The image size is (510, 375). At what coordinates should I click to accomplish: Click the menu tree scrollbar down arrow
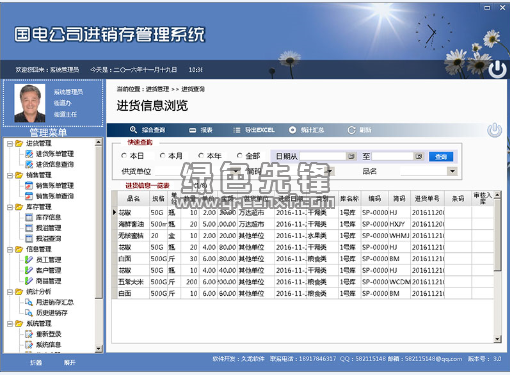98,349
